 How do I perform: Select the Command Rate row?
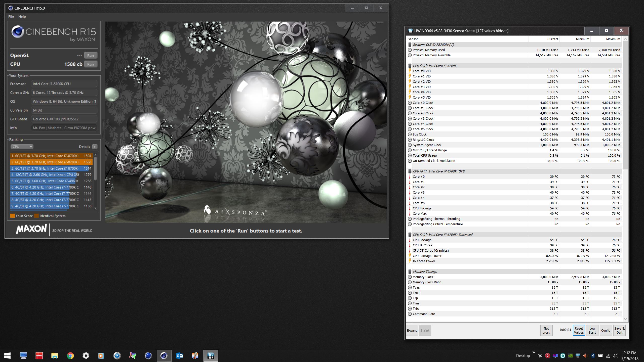[x=514, y=314]
